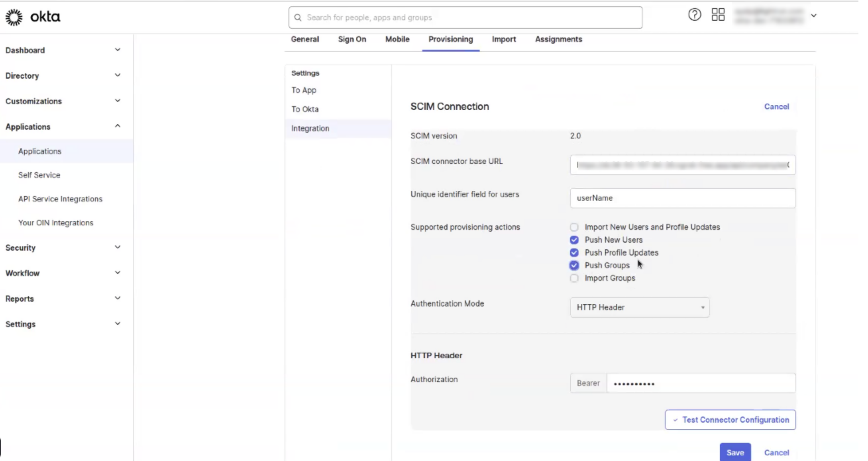Click the search magnifier icon
Screen dimensions: 868x461
pyautogui.click(x=298, y=18)
